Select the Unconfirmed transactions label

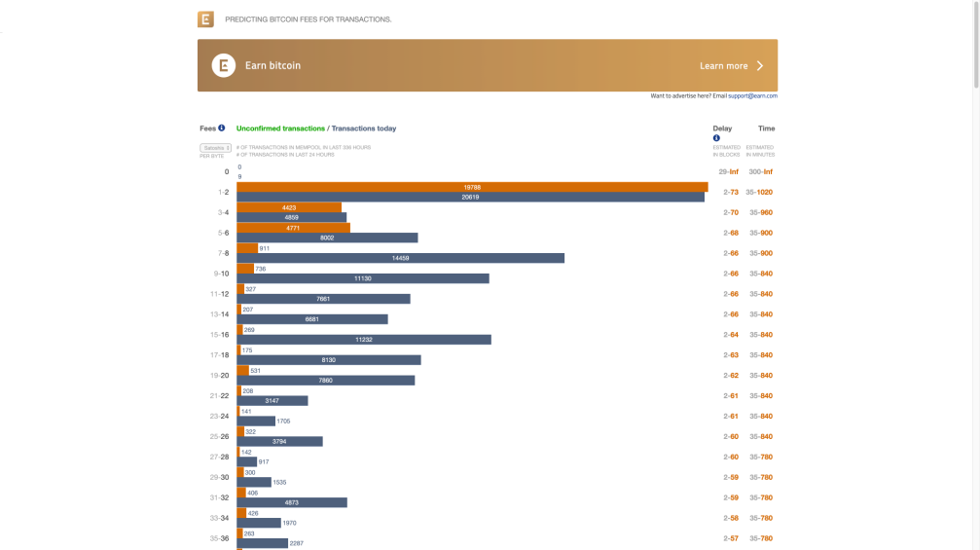pyautogui.click(x=280, y=128)
